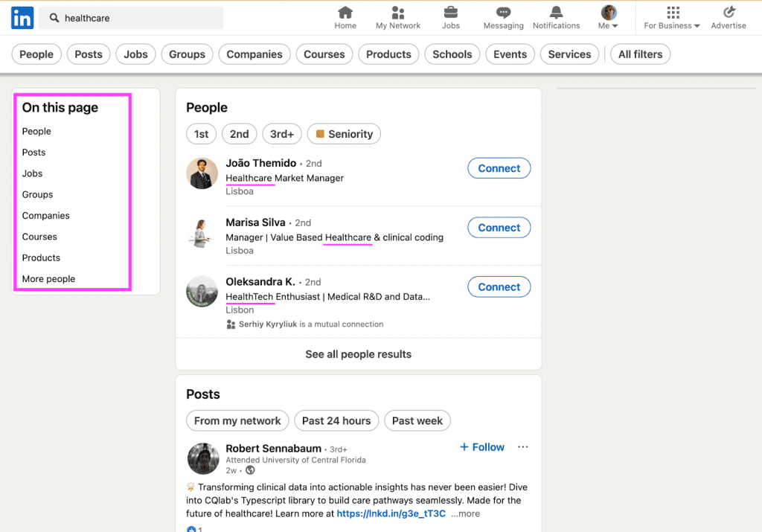Filter results by Services
762x532 pixels.
[569, 54]
